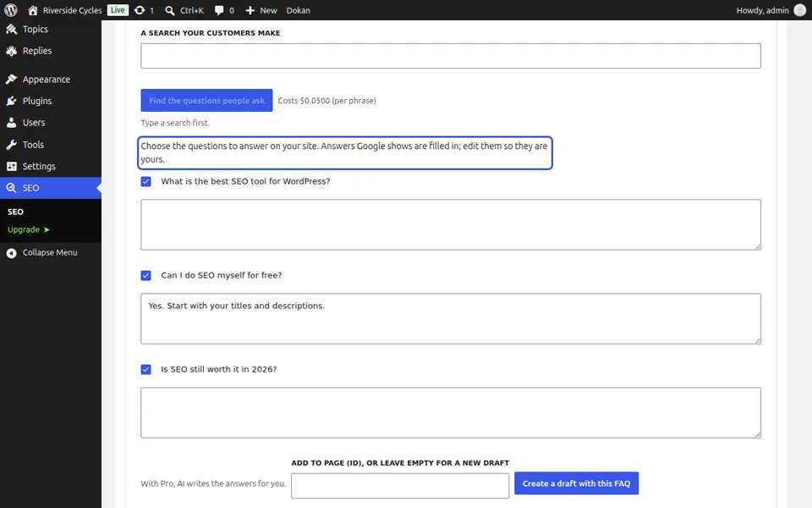
Task: Focus the 'Add to page (ID)' input field
Action: (x=400, y=486)
